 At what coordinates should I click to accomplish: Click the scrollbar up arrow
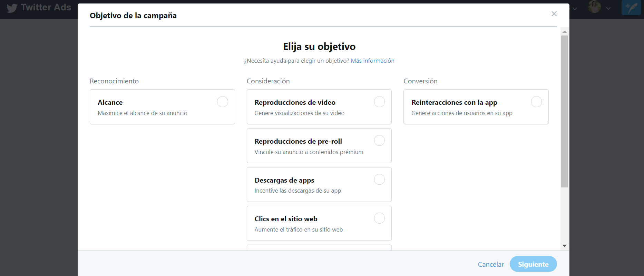pos(565,31)
